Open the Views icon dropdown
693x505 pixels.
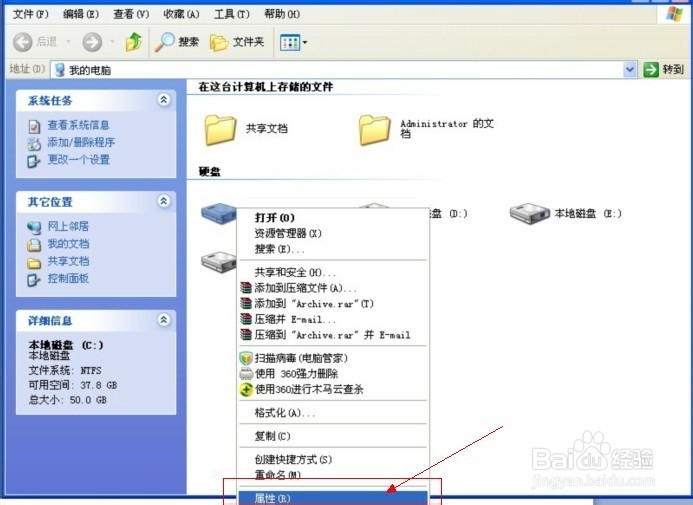[293, 42]
